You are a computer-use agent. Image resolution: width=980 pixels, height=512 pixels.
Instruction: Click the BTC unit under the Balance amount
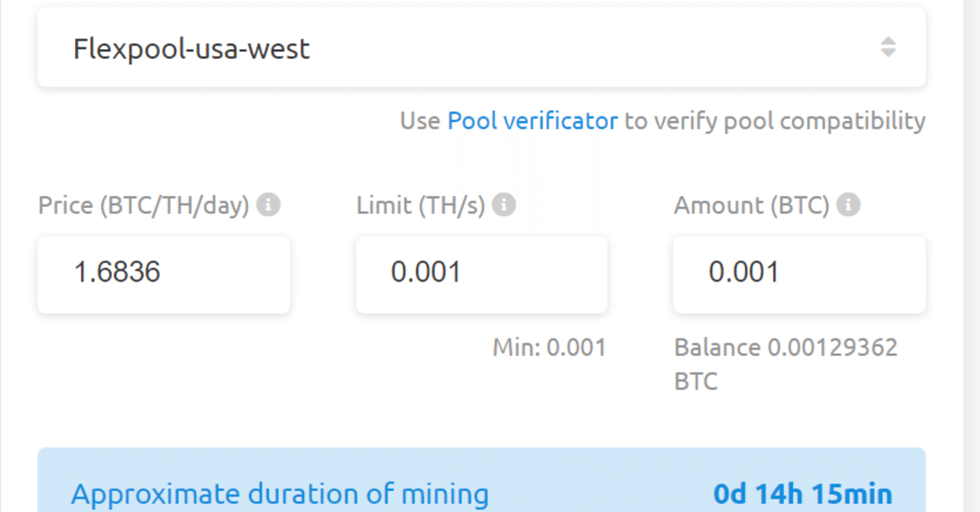pyautogui.click(x=696, y=381)
